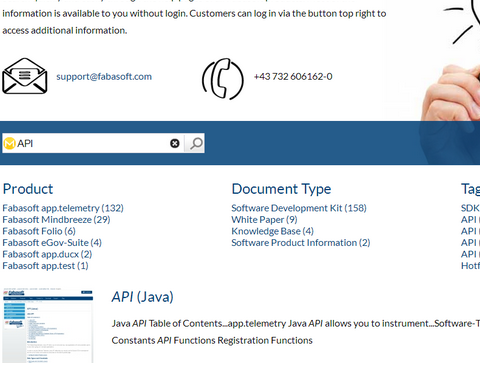The height and width of the screenshot is (366, 480).
Task: Filter by Fabasoft app.ducx (2)
Action: (x=47, y=254)
